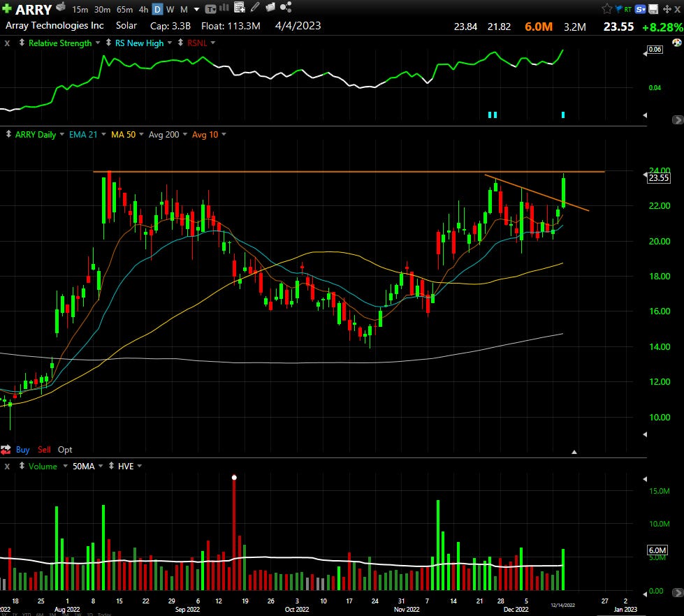Click the 23.55 price label on price scale
The image size is (684, 616).
[x=658, y=178]
